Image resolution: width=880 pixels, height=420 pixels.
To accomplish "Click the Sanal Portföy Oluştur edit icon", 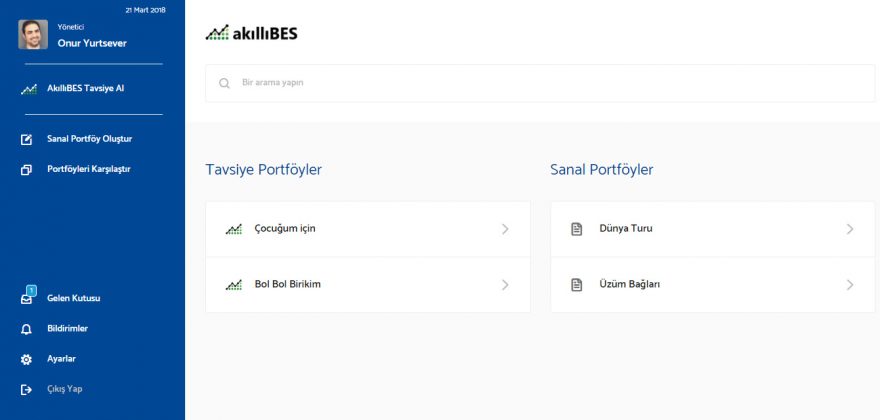I will [x=26, y=139].
